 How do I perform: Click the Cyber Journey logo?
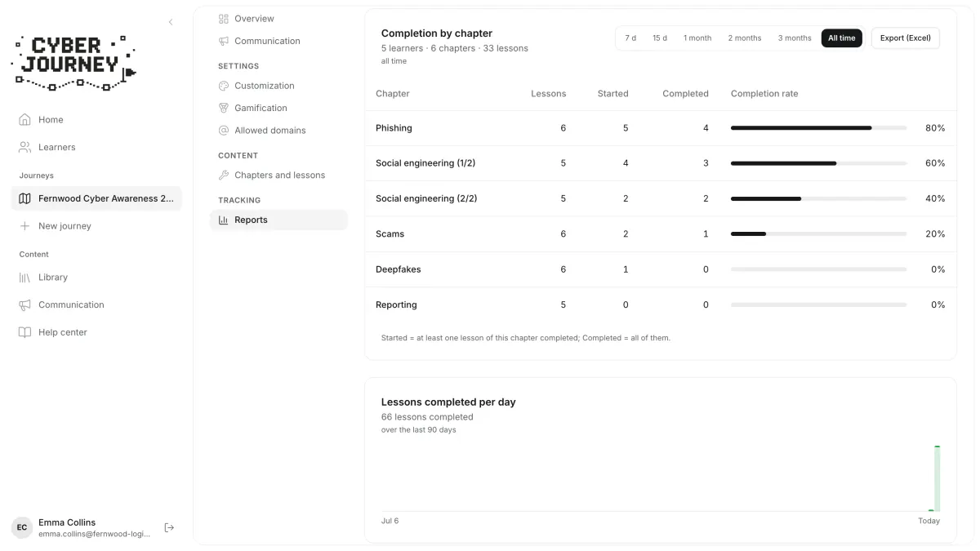(x=73, y=62)
